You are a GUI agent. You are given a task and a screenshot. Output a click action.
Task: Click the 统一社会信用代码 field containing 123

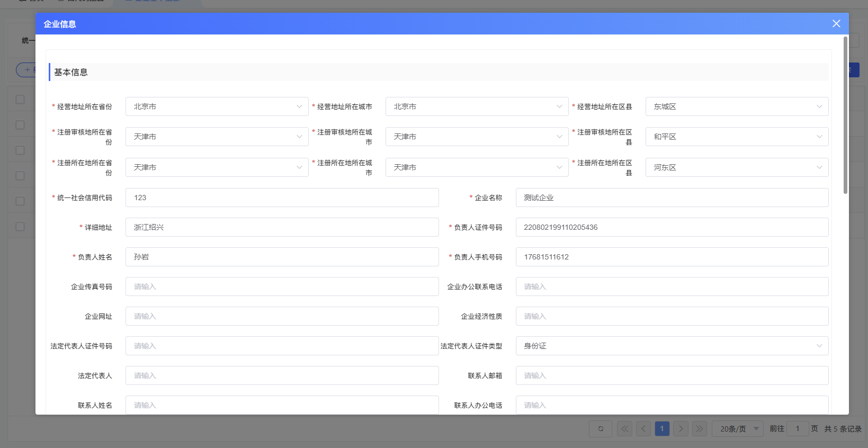click(282, 198)
